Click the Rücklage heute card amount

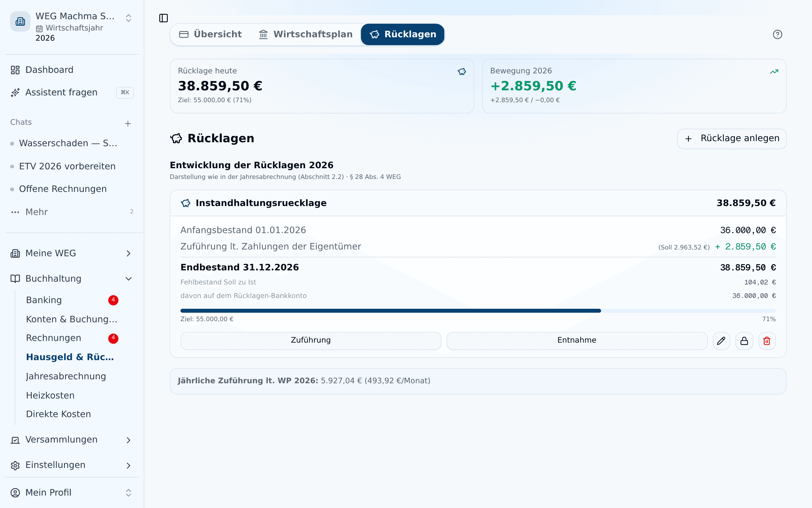click(x=220, y=86)
